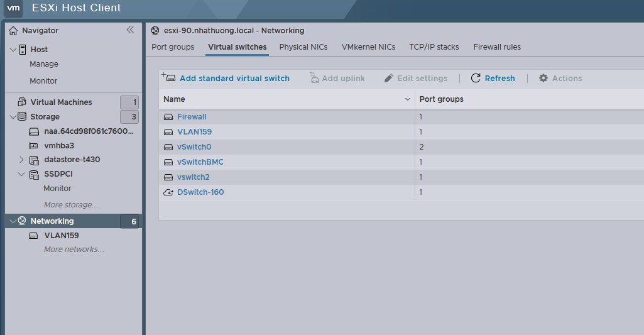Viewport: 644px width, 335px height.
Task: Select Manage under Host
Action: coord(44,64)
